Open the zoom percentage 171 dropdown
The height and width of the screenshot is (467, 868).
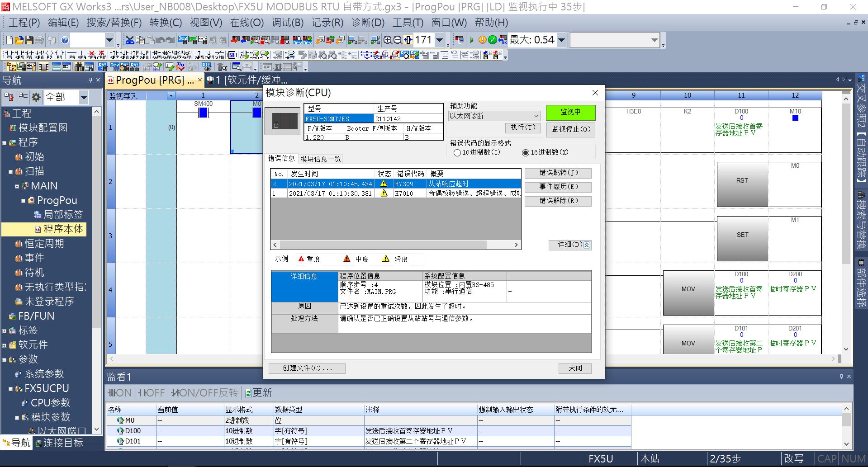tap(439, 40)
